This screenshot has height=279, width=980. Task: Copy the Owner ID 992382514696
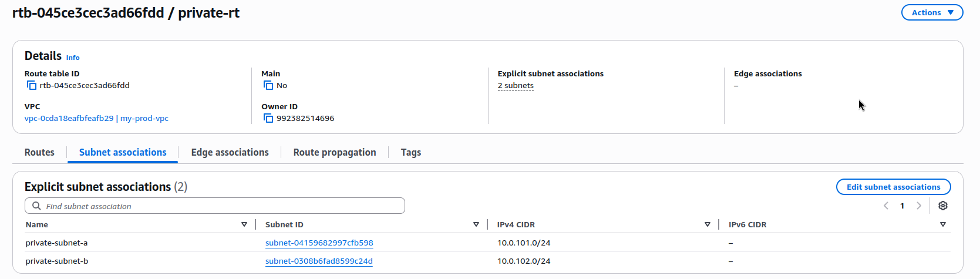click(268, 119)
